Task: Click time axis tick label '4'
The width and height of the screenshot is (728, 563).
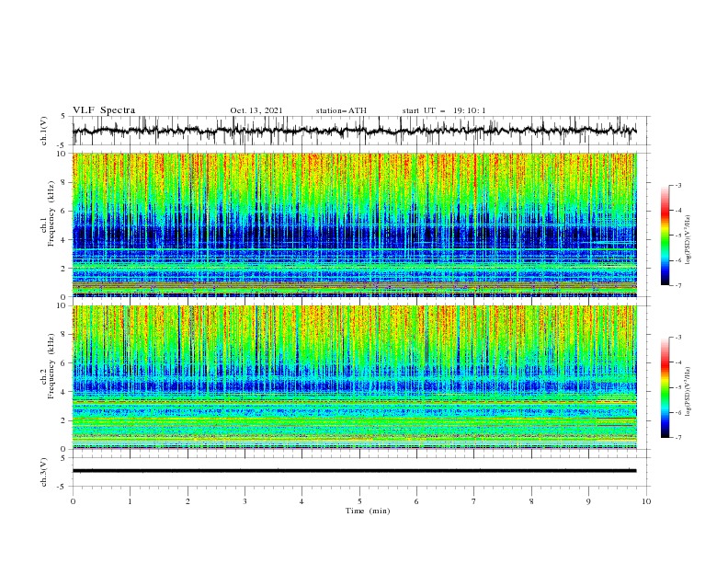Action: pos(301,501)
